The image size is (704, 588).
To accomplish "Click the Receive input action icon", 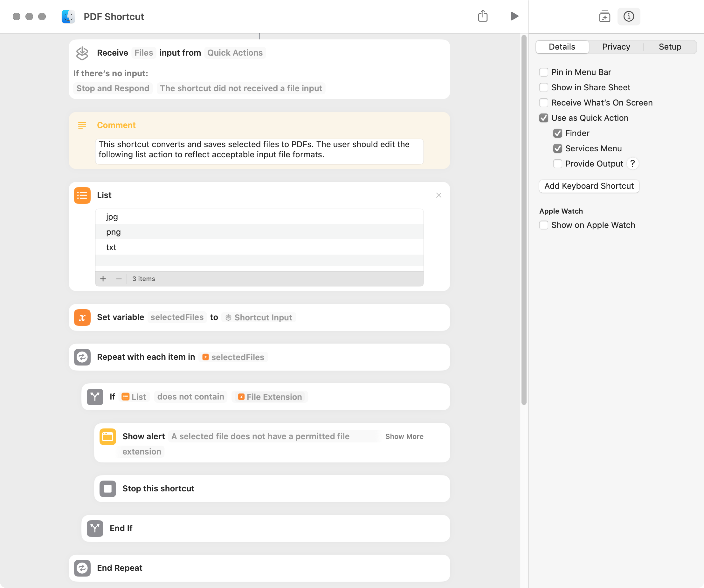I will coord(82,53).
